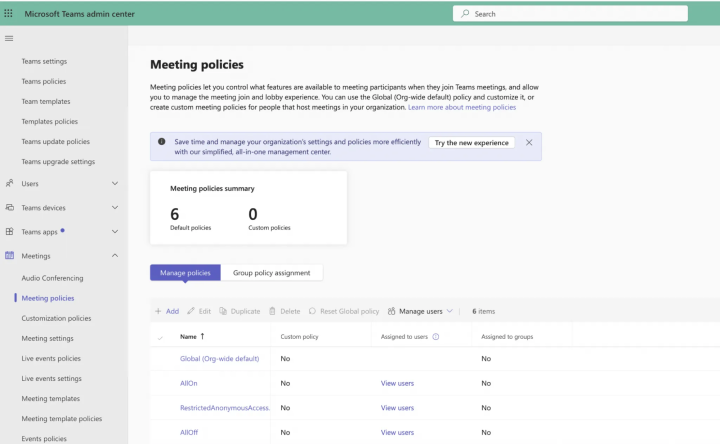The image size is (720, 444).
Task: Open Meeting templates in the sidebar
Action: pyautogui.click(x=51, y=399)
